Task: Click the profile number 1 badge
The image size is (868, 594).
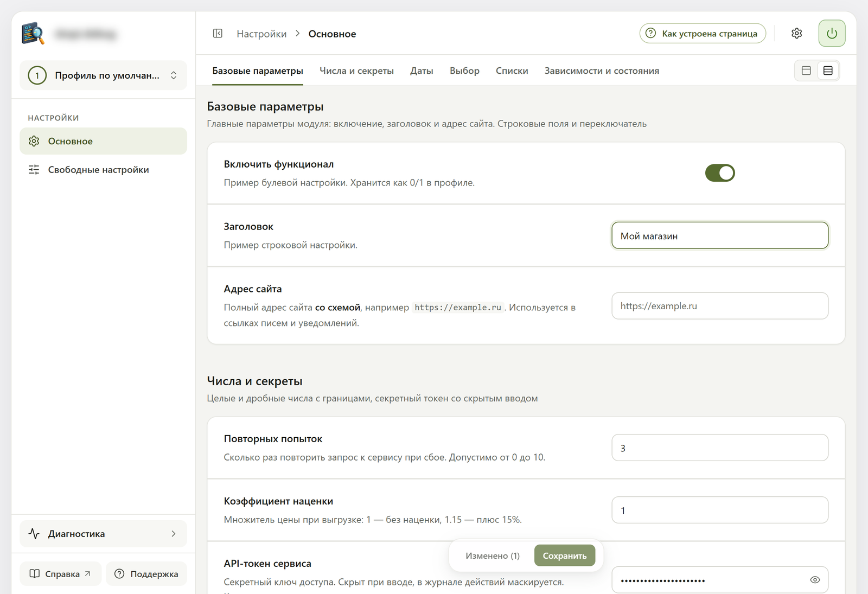Action: (37, 75)
